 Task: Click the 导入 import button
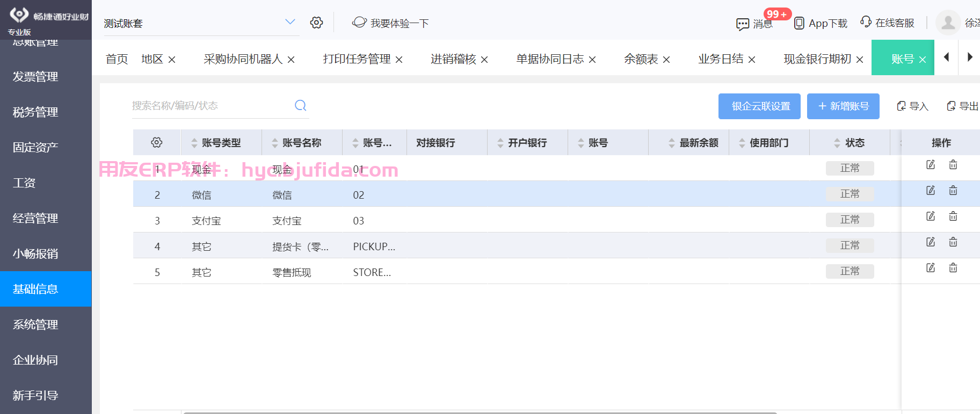tap(912, 106)
